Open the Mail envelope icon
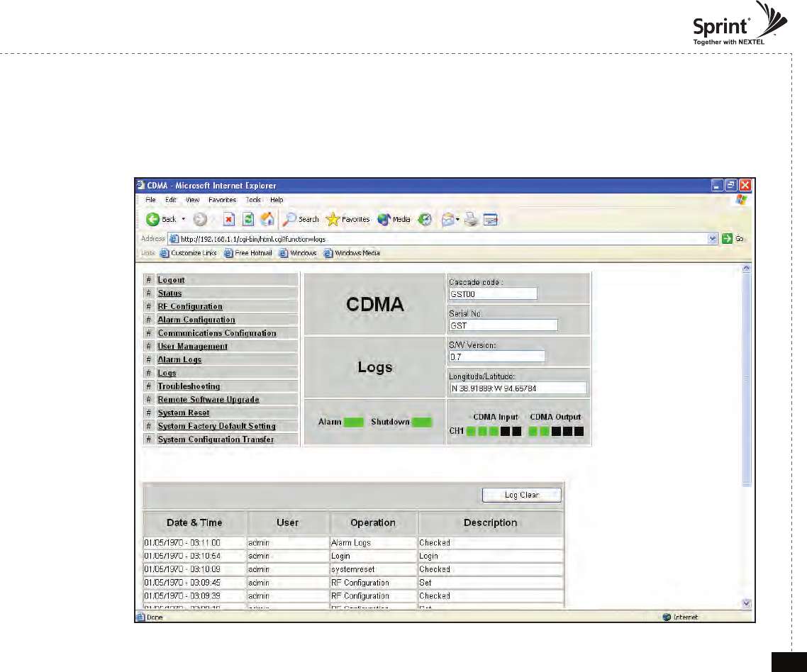Viewport: 807px width, 672px height. (x=447, y=220)
